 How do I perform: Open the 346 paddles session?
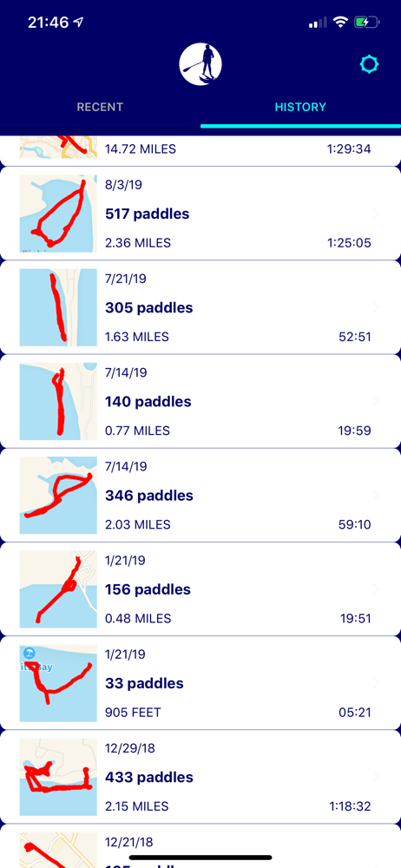coord(200,496)
